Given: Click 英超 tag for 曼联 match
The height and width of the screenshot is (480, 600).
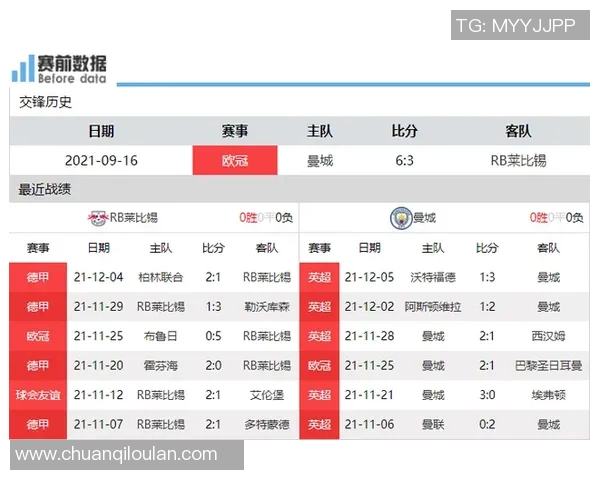Looking at the screenshot, I should click(x=320, y=424).
